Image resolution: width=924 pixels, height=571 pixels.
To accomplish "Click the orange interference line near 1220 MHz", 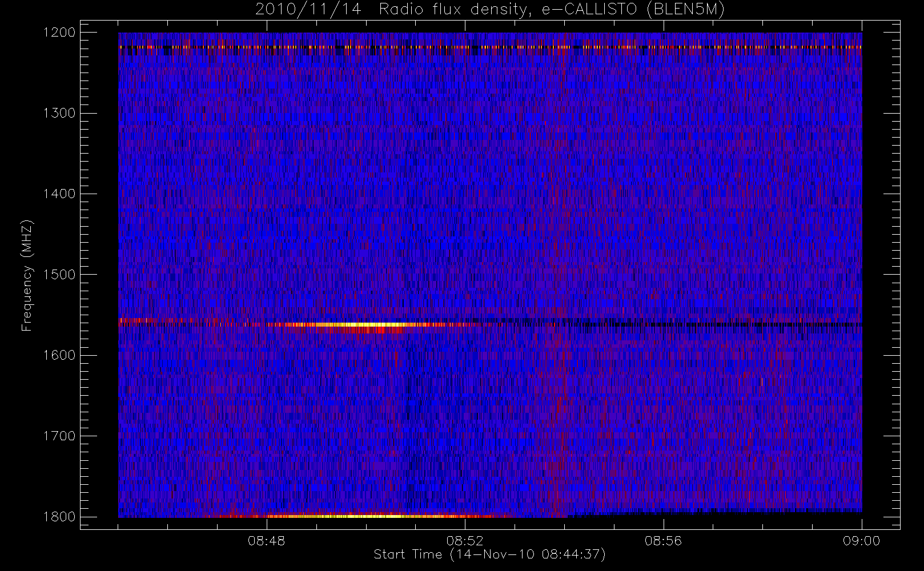I will point(490,47).
